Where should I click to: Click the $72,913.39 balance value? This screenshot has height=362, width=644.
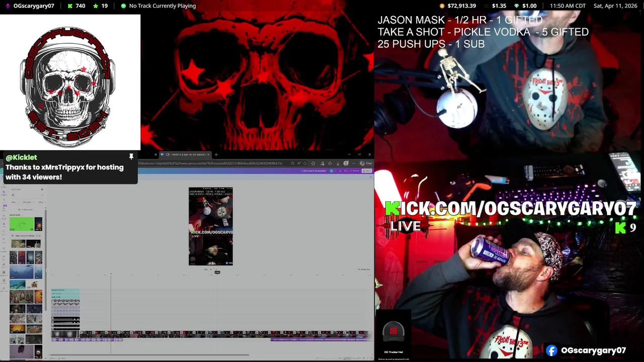pyautogui.click(x=461, y=6)
